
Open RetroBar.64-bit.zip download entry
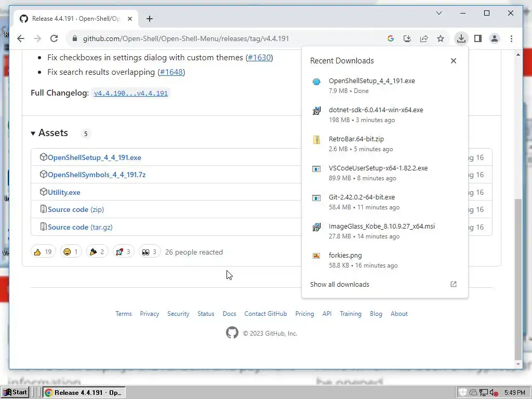pos(385,144)
